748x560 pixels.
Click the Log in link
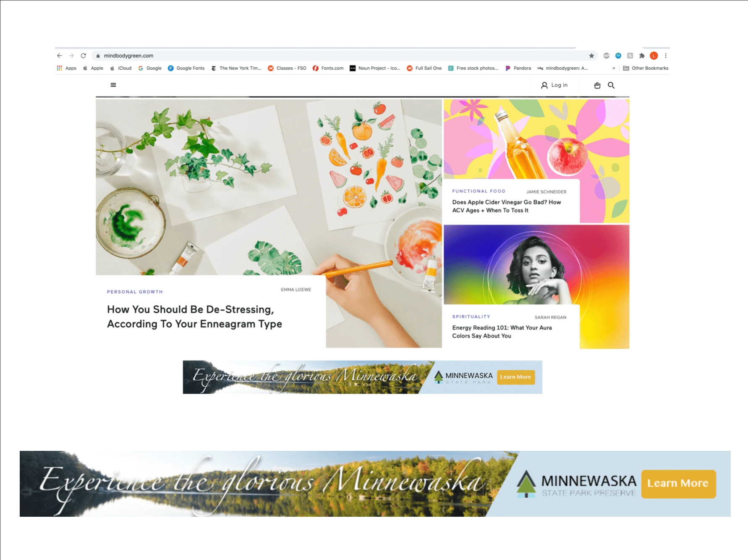(554, 85)
